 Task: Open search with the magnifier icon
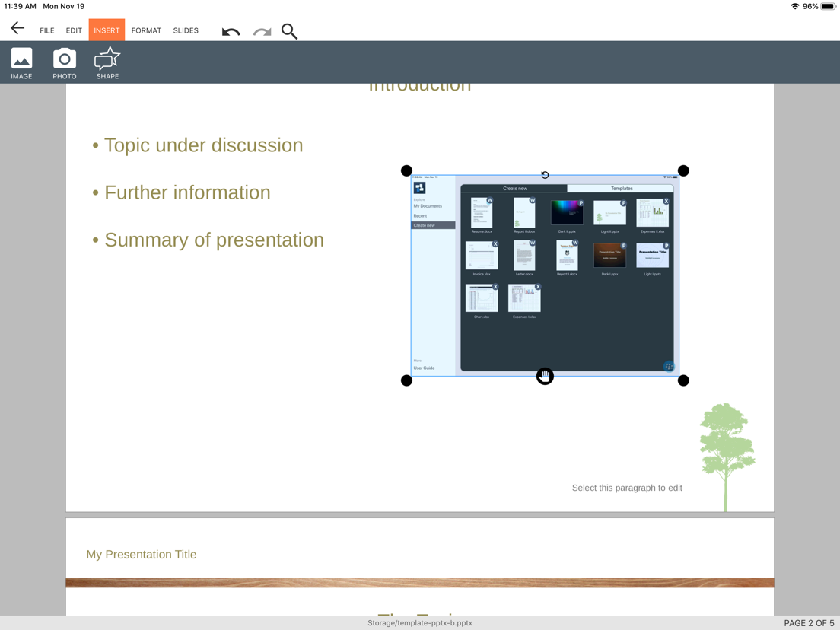[x=289, y=31]
